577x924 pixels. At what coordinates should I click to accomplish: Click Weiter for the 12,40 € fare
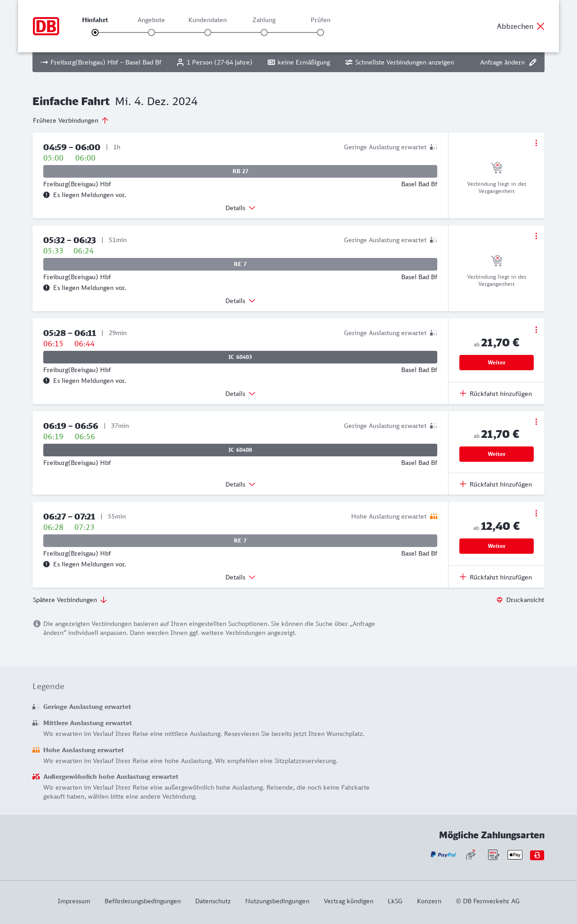496,546
